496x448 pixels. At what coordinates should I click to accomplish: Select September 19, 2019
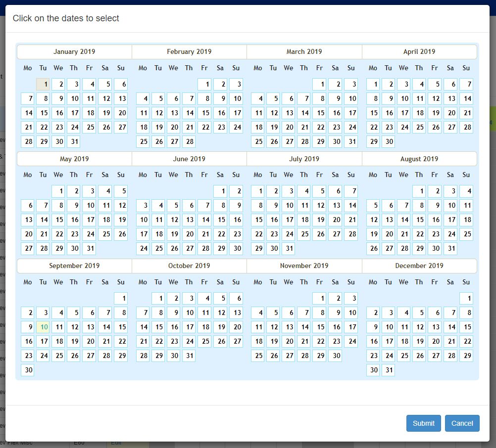(x=74, y=341)
